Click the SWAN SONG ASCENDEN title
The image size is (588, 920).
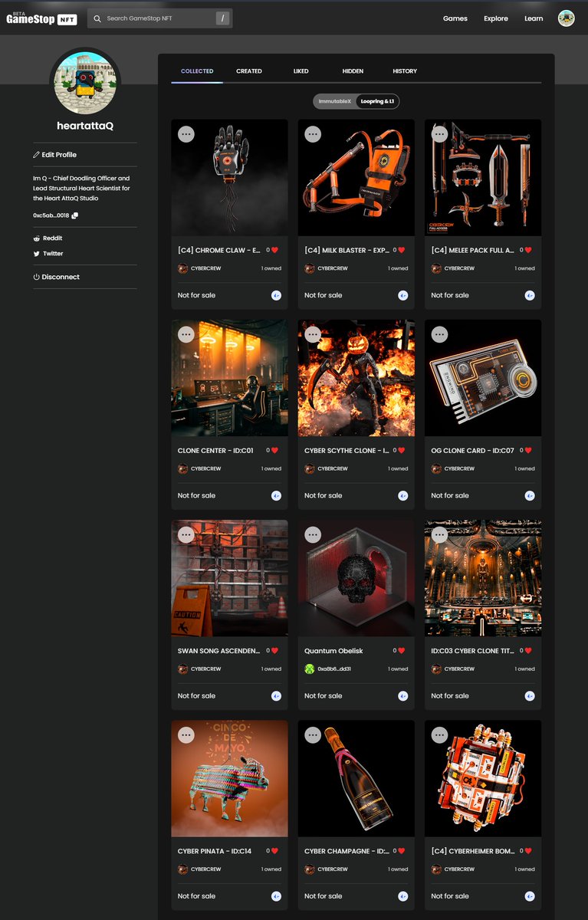[218, 651]
